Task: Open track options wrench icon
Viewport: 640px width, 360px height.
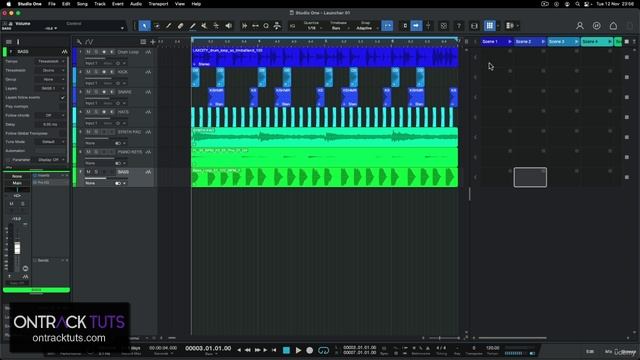Action: point(79,42)
